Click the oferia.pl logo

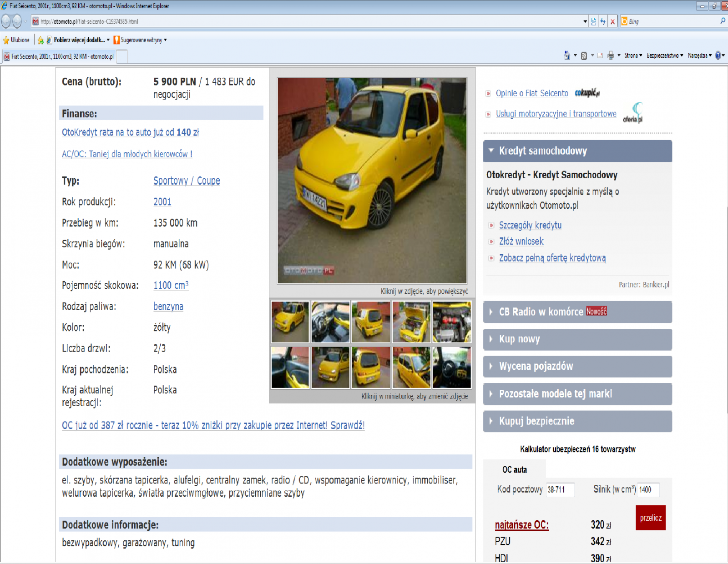pos(633,113)
